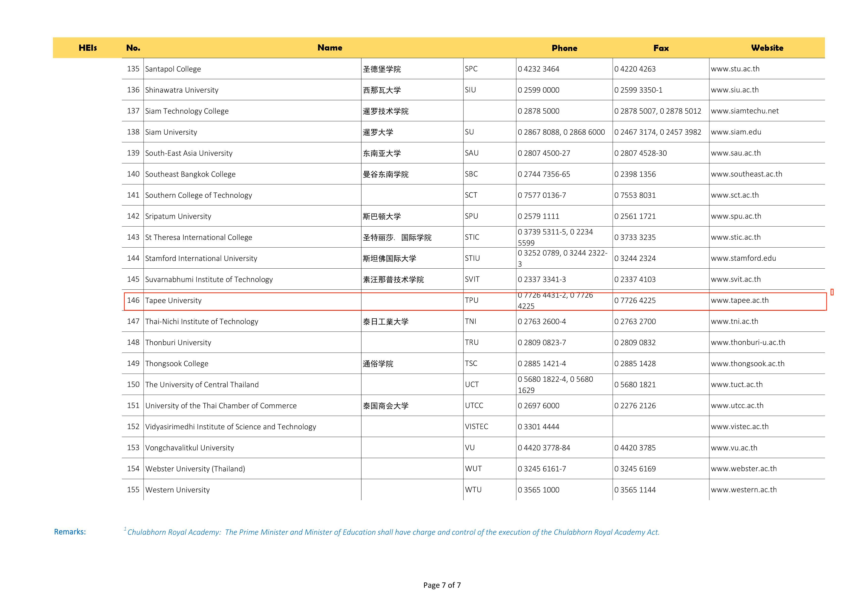Select the Tapee University cell
This screenshot has width=868, height=614.
coord(252,300)
